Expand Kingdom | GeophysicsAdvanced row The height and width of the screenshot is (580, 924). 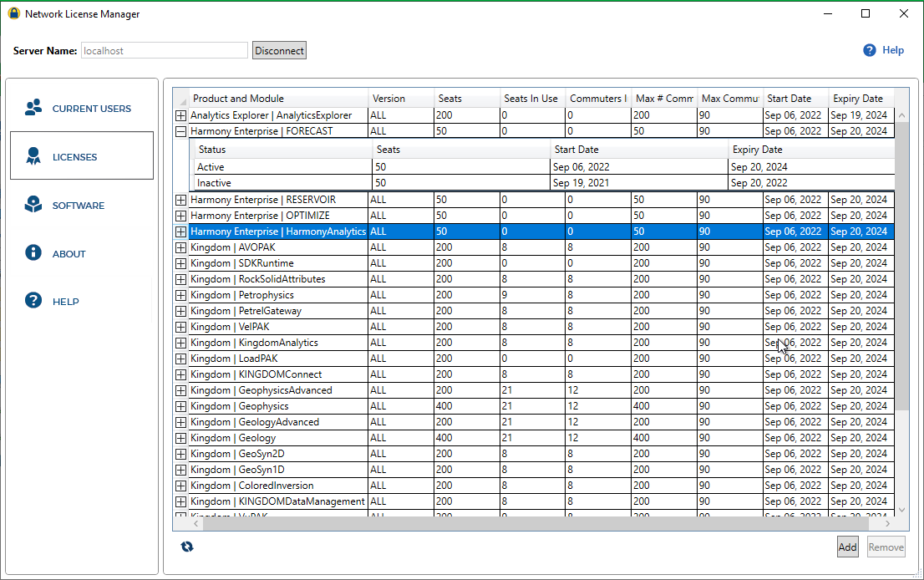(x=181, y=391)
